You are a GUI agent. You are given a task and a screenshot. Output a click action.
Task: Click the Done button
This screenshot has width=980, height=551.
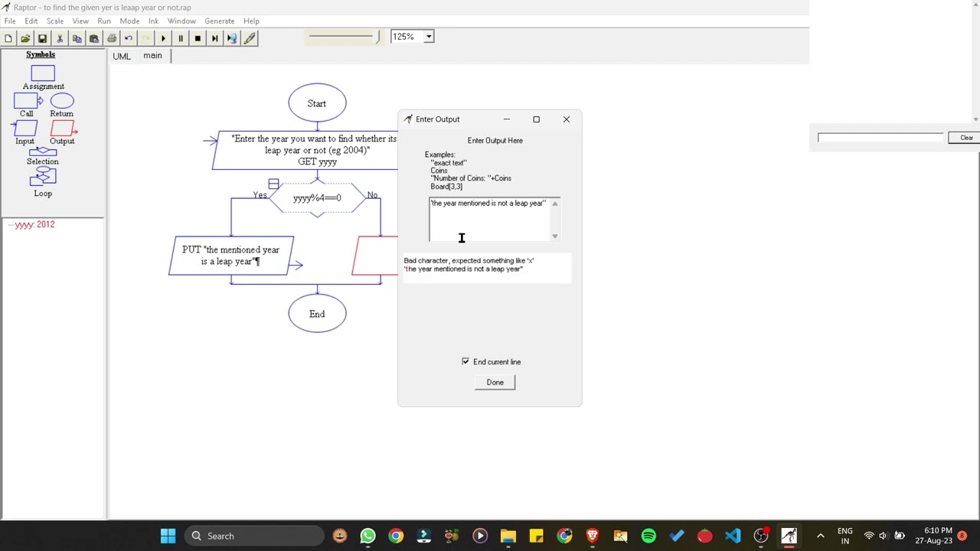click(x=495, y=383)
